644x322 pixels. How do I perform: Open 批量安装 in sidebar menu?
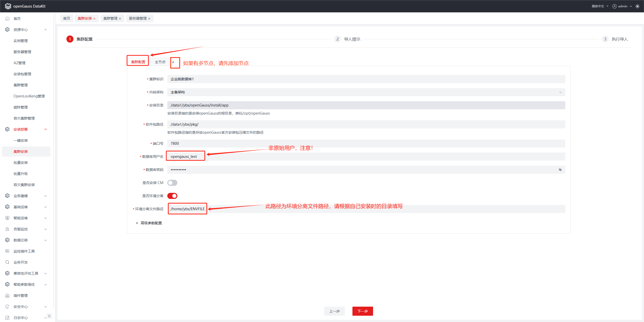(21, 163)
